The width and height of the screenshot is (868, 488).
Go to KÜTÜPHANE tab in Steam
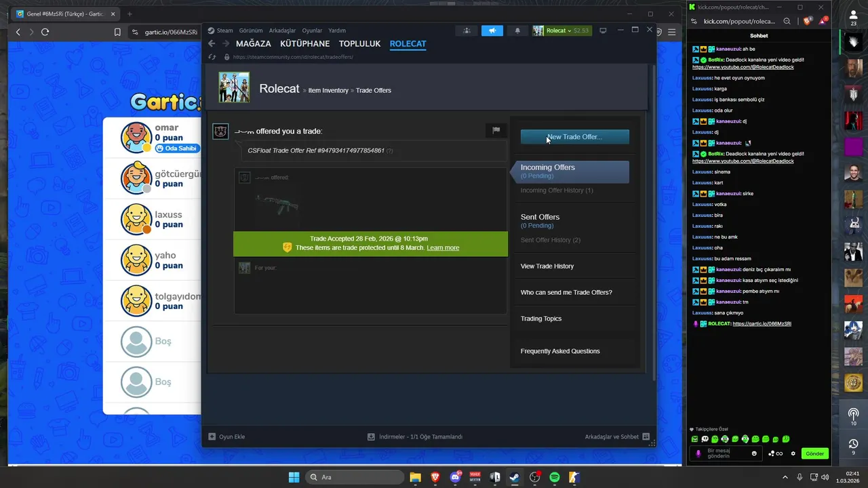[304, 43]
